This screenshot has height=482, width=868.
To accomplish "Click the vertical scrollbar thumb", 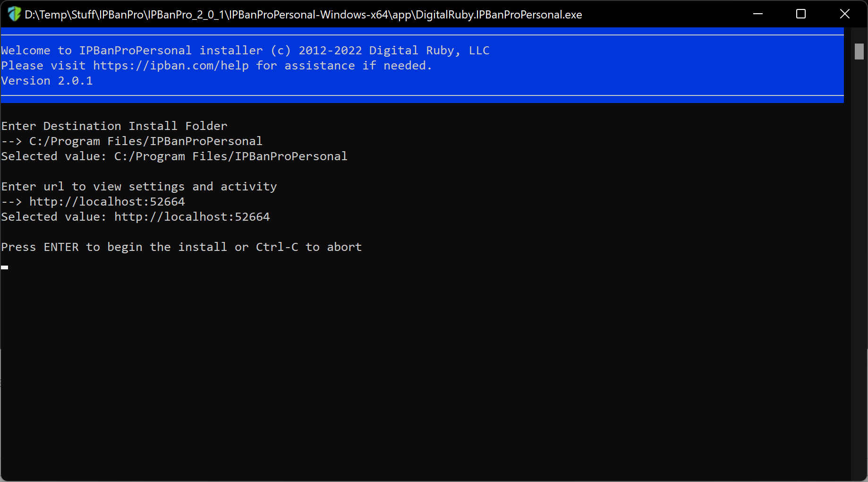I will pos(859,52).
